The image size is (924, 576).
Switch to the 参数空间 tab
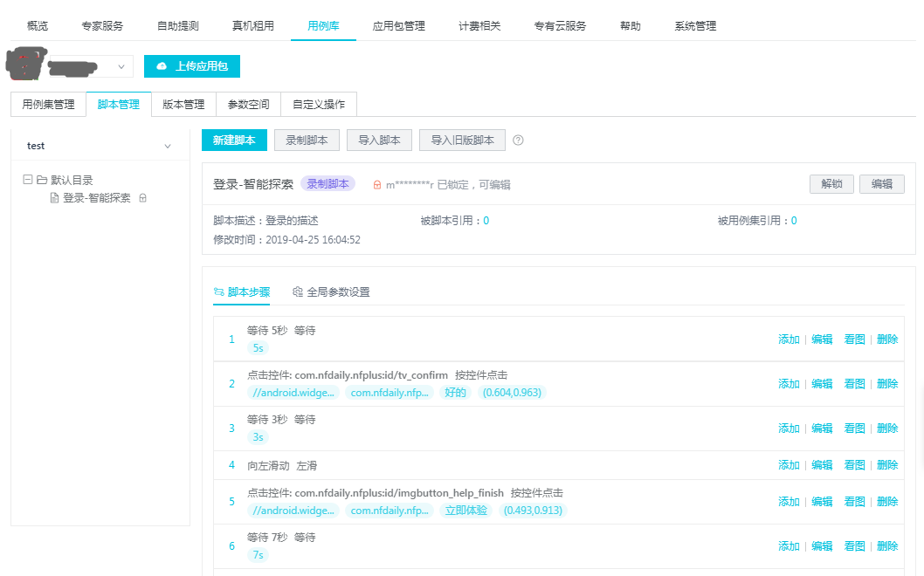click(x=248, y=105)
